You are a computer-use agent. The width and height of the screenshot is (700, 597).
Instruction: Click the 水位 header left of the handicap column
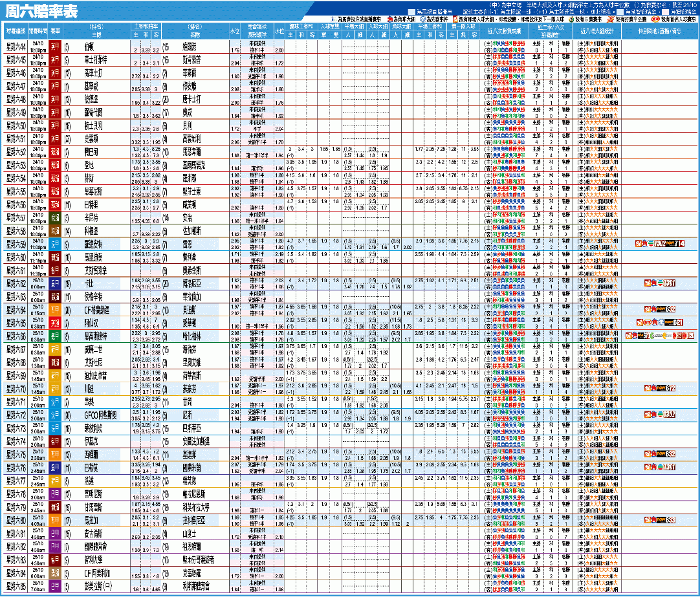235,31
